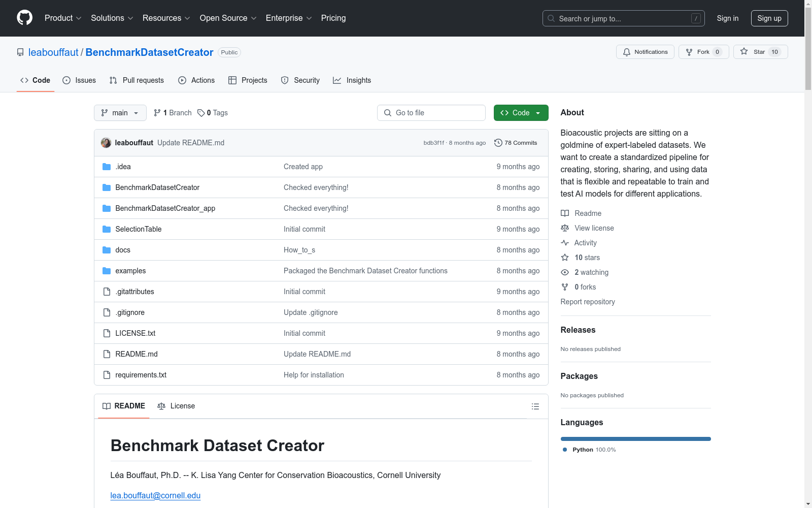This screenshot has width=812, height=508.
Task: Expand the Open Source menu
Action: pyautogui.click(x=228, y=18)
